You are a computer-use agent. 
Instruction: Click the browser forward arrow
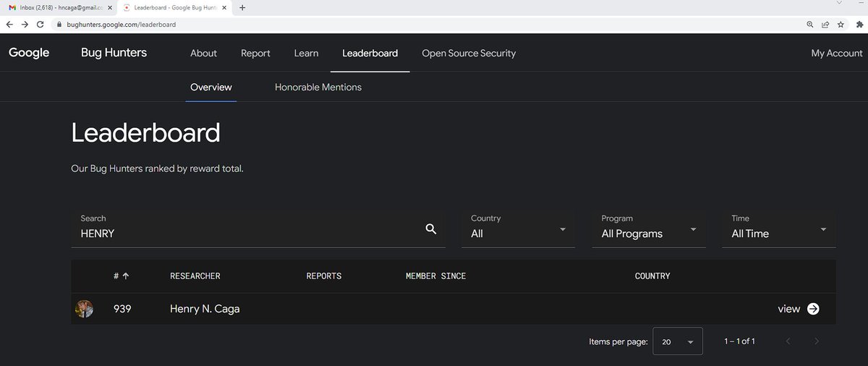[x=25, y=24]
